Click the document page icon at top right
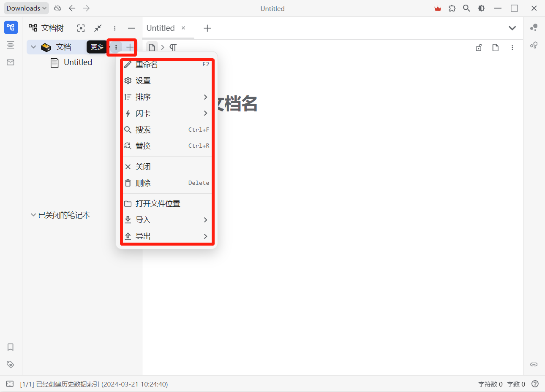Screen dimensions: 545x392 click(496, 48)
